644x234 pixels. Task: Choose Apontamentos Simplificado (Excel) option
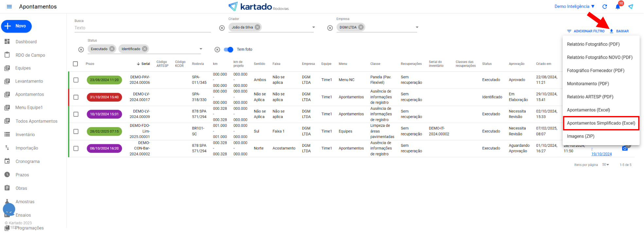[x=601, y=123]
